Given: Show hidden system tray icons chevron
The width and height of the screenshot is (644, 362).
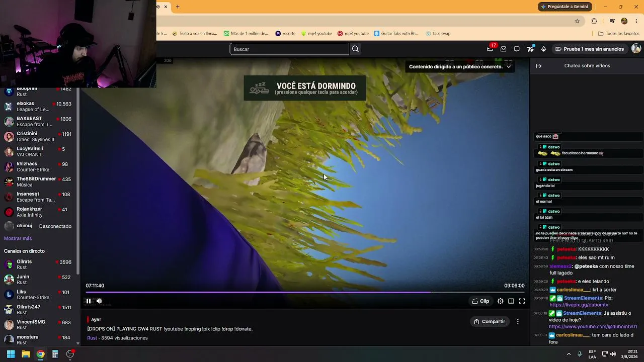Looking at the screenshot, I should (569, 354).
